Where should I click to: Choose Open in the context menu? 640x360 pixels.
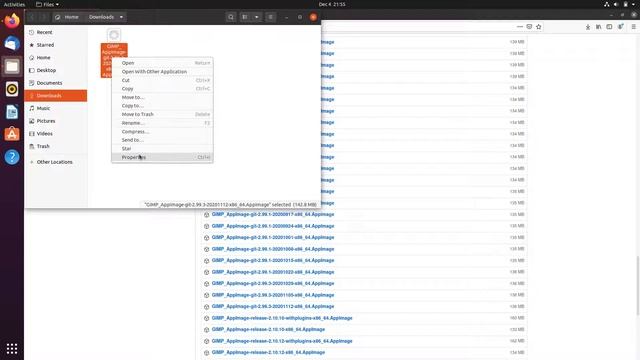coord(162,63)
